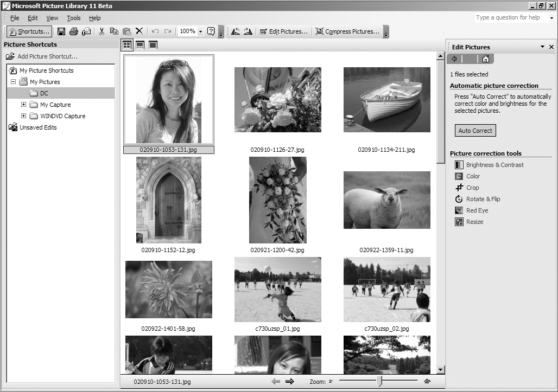Click the Add Picture Shortcut link
This screenshot has width=558, height=392.
click(x=47, y=56)
